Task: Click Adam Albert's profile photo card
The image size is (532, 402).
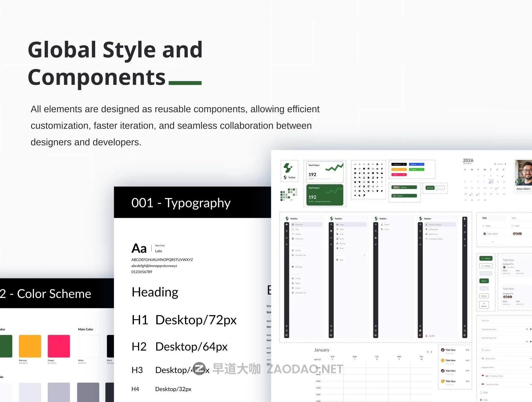Action: [523, 176]
